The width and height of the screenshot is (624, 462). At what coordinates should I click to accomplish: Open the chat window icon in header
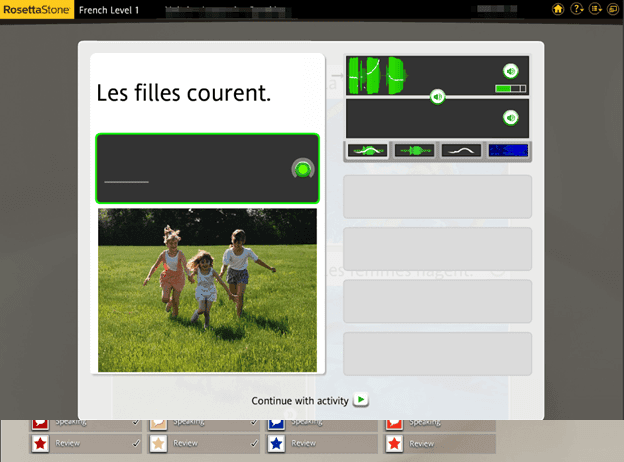click(613, 9)
